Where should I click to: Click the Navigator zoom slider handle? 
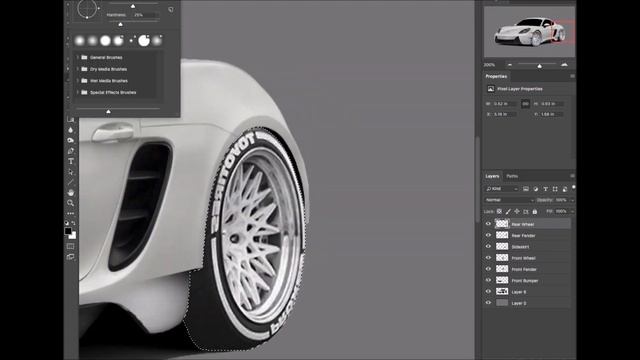[x=540, y=66]
